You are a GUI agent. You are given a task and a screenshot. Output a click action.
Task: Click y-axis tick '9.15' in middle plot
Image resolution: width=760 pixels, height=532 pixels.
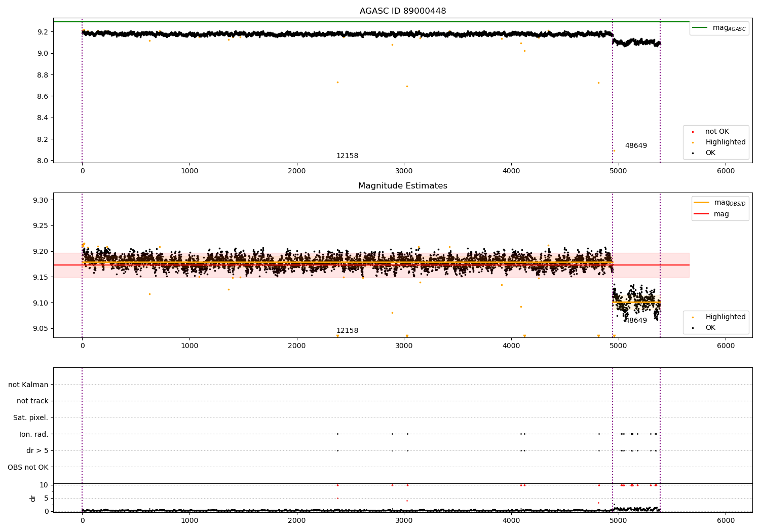41,277
